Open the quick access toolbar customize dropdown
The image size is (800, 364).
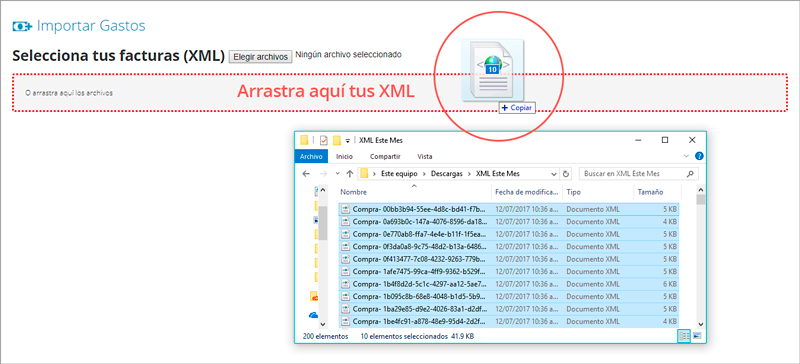348,140
